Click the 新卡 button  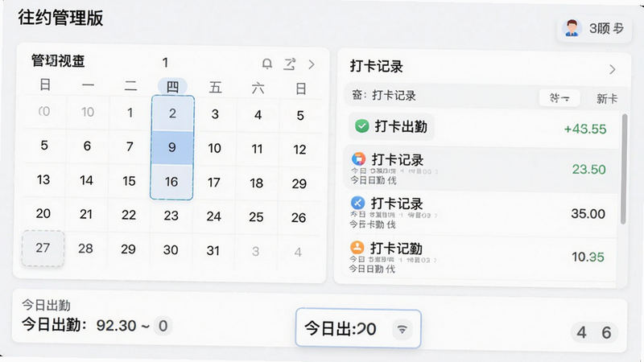click(x=607, y=98)
